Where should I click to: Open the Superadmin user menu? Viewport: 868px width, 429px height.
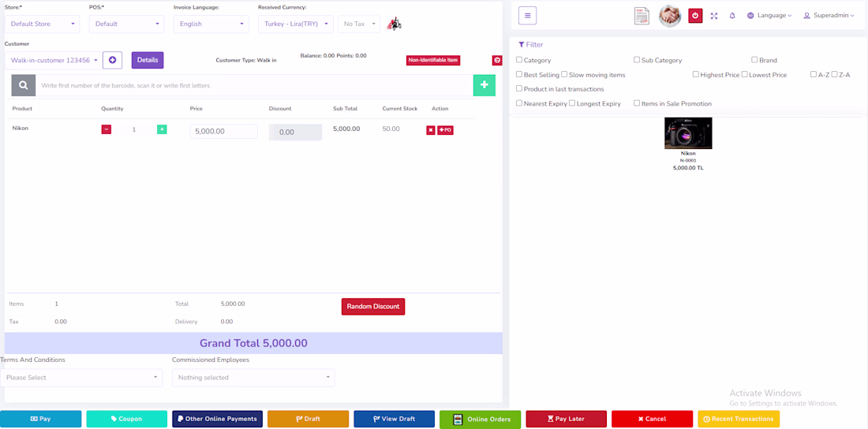coord(830,16)
